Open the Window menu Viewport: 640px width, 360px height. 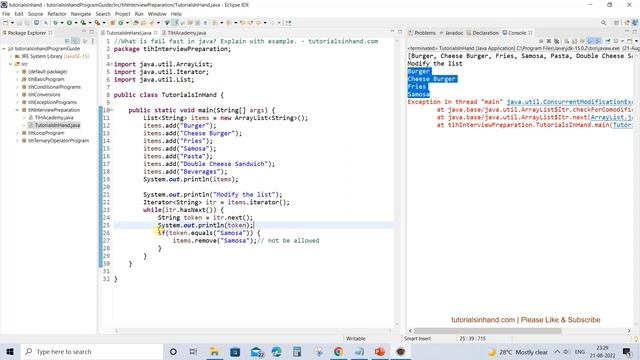tap(157, 14)
